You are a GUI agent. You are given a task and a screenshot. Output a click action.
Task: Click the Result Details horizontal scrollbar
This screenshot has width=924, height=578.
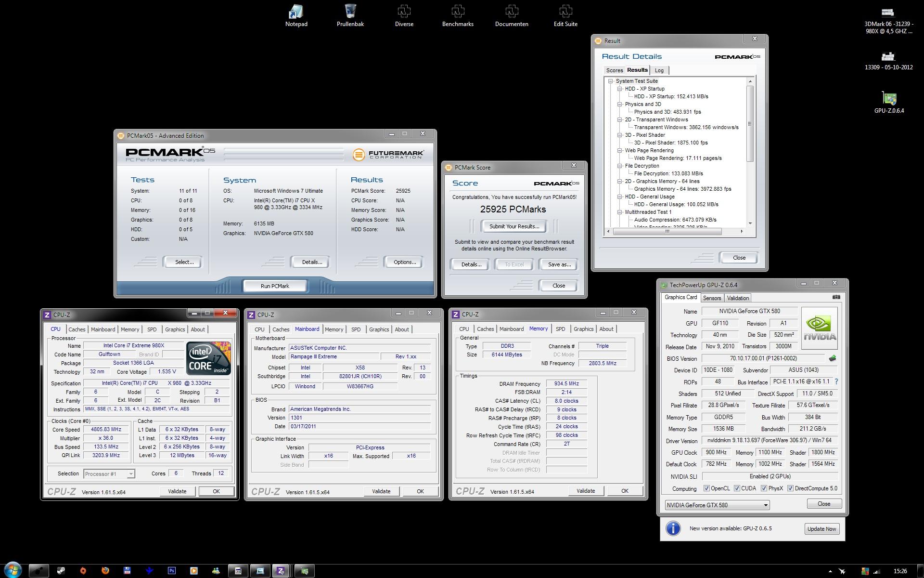point(667,232)
